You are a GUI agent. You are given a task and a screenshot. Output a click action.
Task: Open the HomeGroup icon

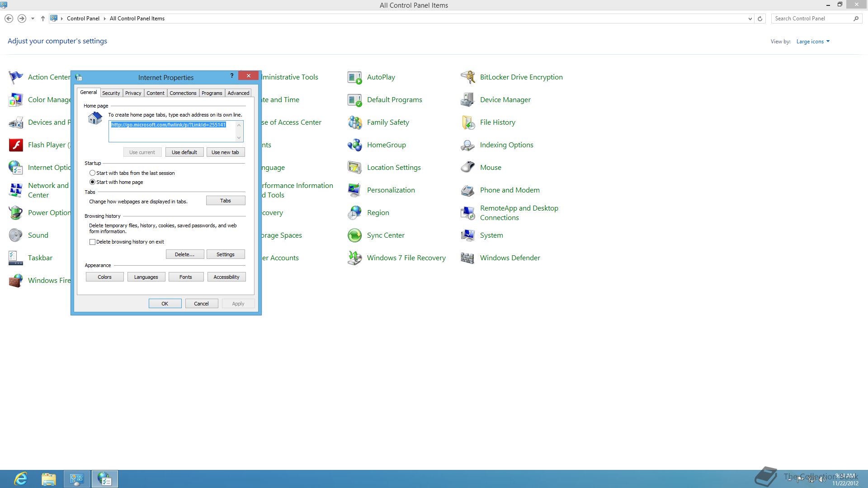coord(355,145)
